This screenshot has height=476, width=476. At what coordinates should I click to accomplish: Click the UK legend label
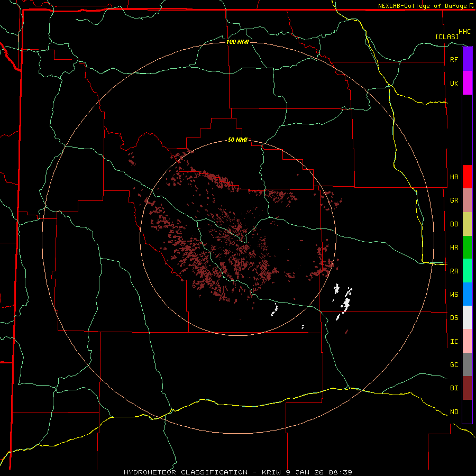454,83
